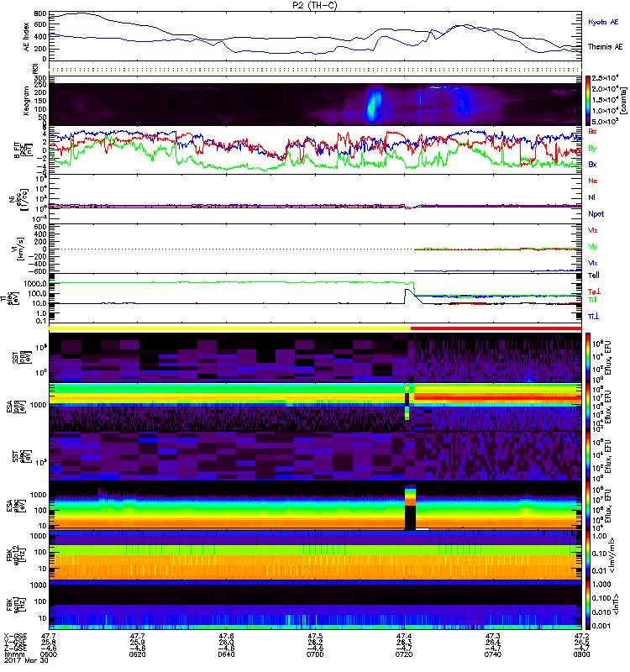This screenshot has width=630, height=672.
Task: Click the red region indicator bar segment
Action: 496,328
